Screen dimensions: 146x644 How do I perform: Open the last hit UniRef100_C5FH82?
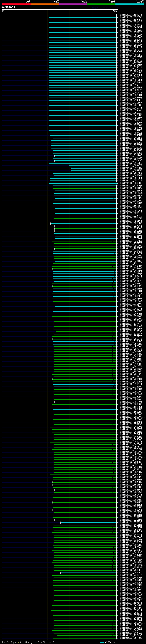[131, 638]
